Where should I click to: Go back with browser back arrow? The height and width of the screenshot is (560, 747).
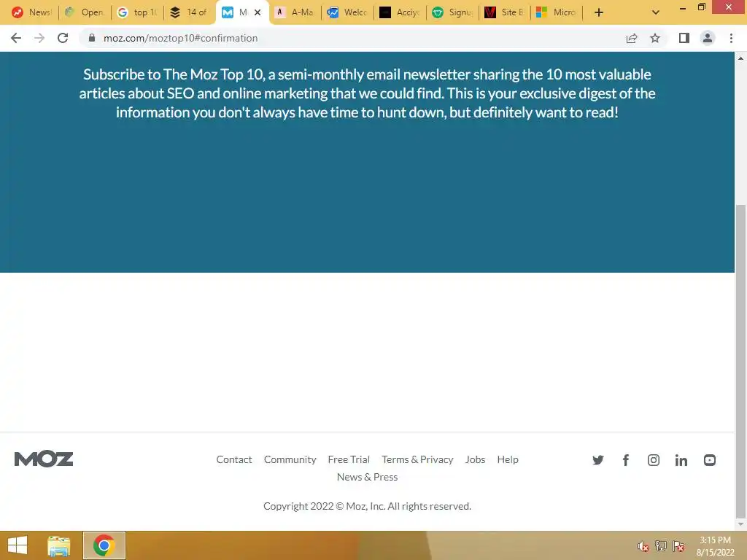16,38
